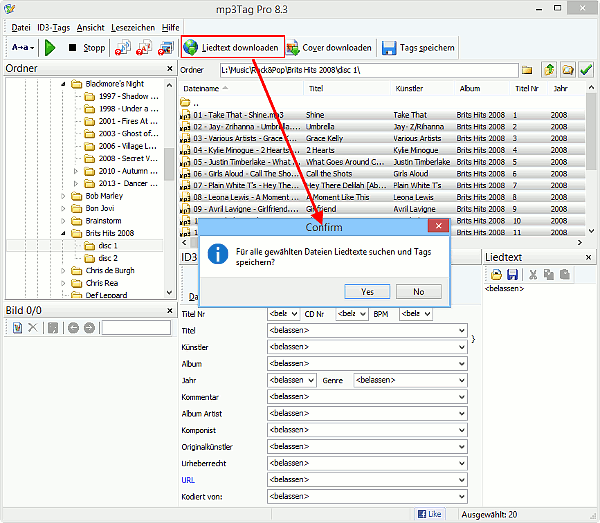Viewport: 600px width, 523px height.
Task: Close the Liedtext panel
Action: pyautogui.click(x=589, y=257)
